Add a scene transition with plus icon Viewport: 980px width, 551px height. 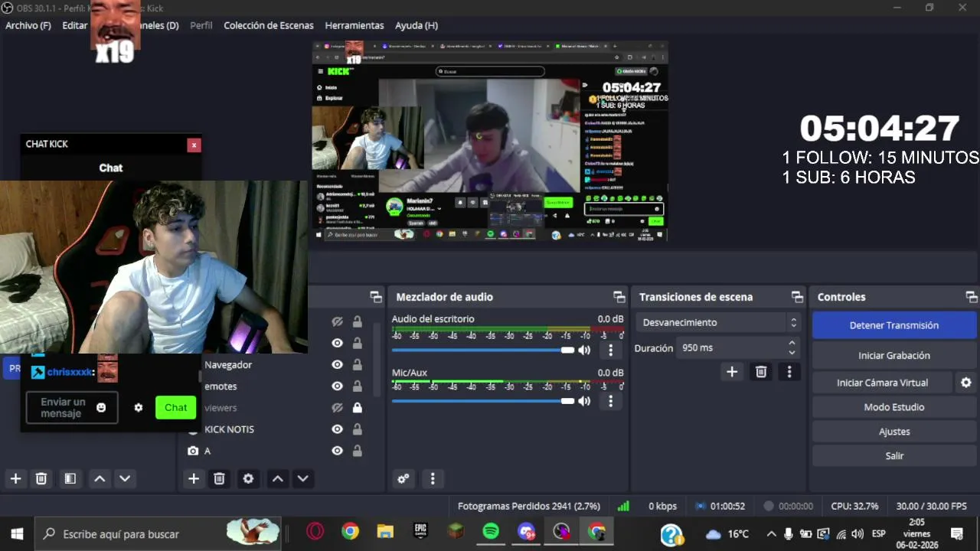click(x=732, y=371)
